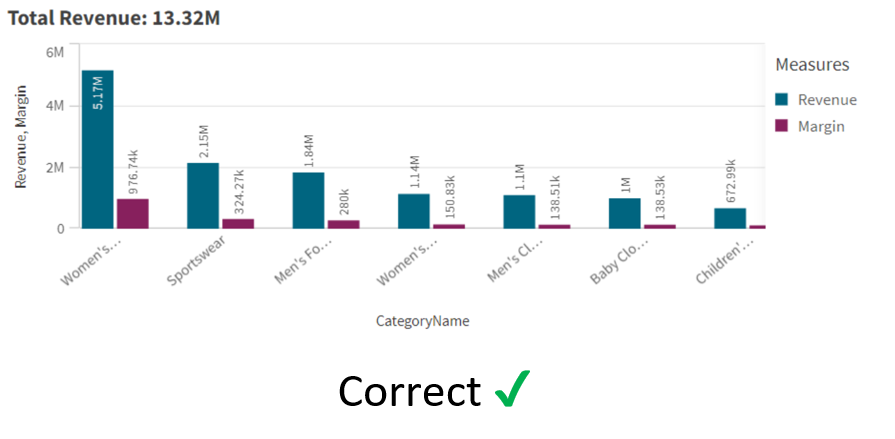Select the 5.17M Women's revenue bar
This screenshot has width=895, height=439.
pos(98,150)
